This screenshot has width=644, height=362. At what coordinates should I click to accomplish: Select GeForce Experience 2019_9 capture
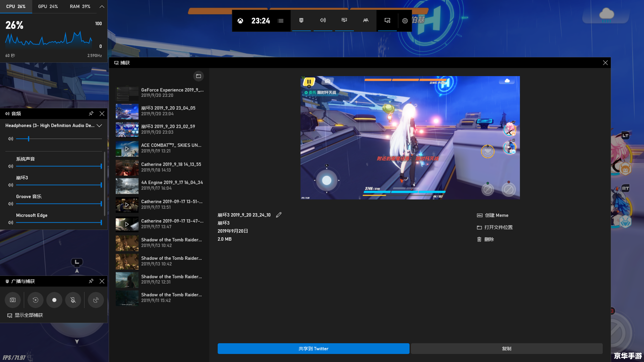(160, 93)
